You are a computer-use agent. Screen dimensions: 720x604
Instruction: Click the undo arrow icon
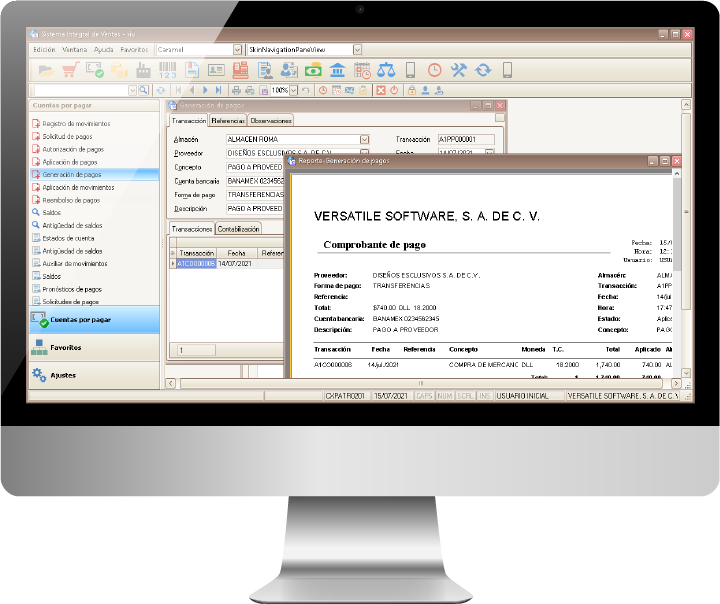pyautogui.click(x=306, y=90)
